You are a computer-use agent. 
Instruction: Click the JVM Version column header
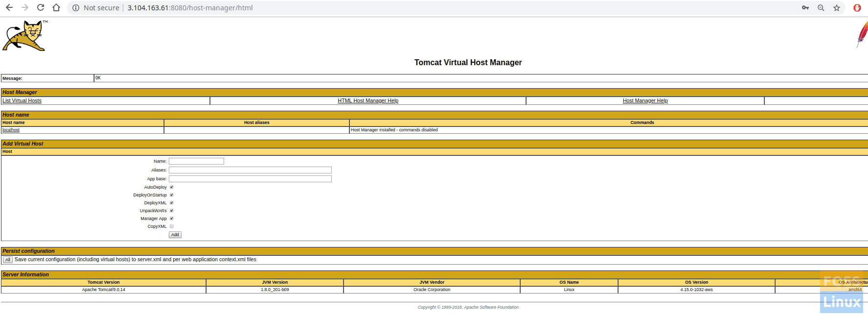coord(275,282)
